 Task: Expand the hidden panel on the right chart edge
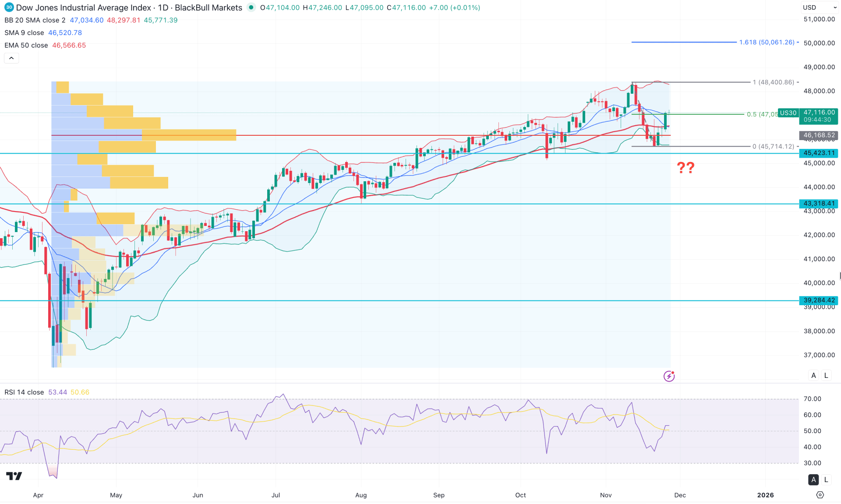839,275
